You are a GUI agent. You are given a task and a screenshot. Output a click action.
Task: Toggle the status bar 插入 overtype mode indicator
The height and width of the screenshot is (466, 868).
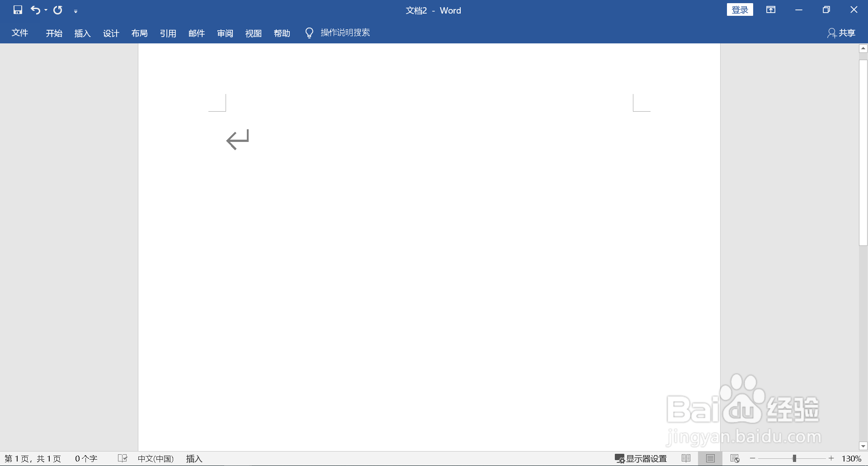coord(194,459)
